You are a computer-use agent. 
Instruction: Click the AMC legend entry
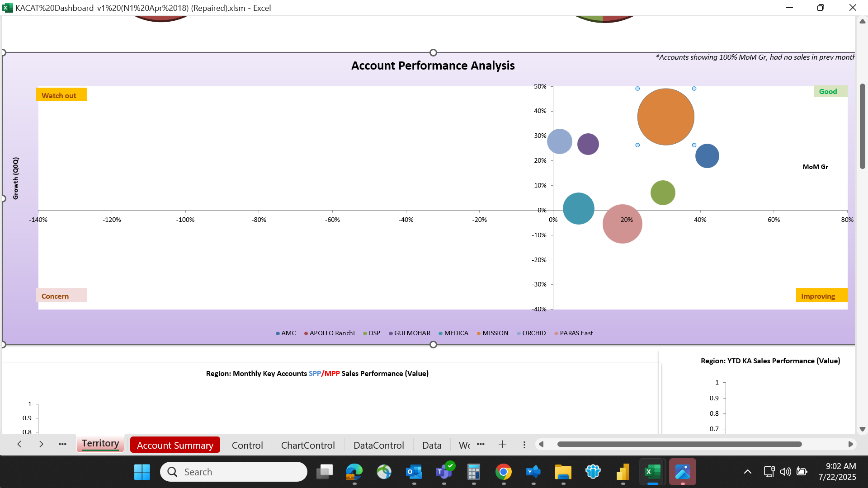pos(286,333)
